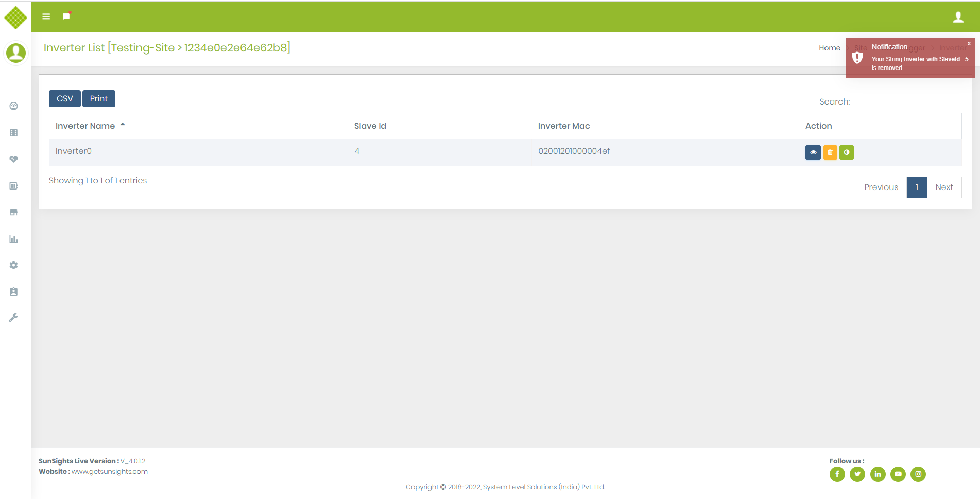
Task: Click the user account icon in header
Action: 958,17
